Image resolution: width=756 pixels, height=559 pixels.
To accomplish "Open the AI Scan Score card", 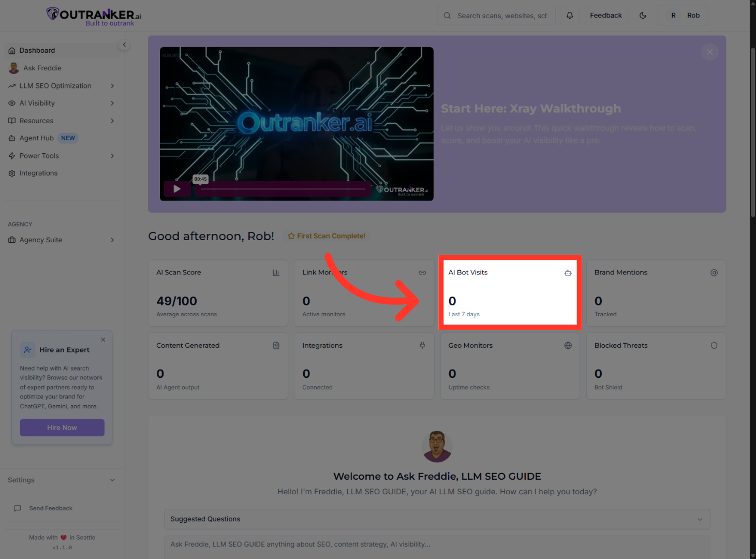I will [x=218, y=293].
